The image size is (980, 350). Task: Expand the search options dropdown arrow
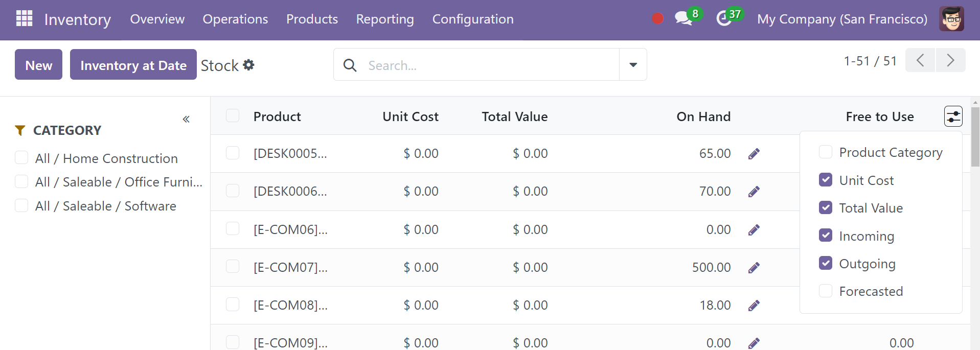click(633, 65)
